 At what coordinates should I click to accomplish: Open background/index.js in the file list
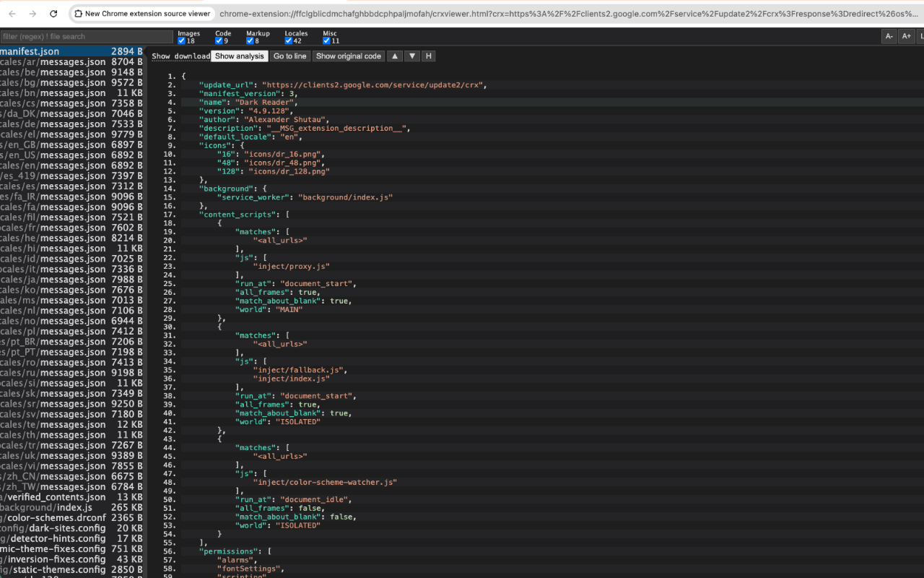point(72,507)
